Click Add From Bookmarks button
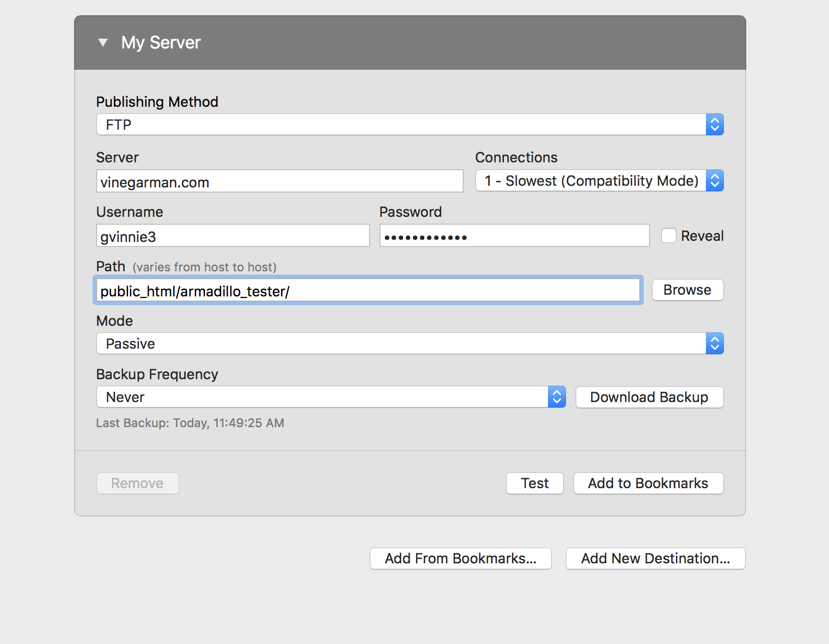The width and height of the screenshot is (829, 644). (461, 558)
